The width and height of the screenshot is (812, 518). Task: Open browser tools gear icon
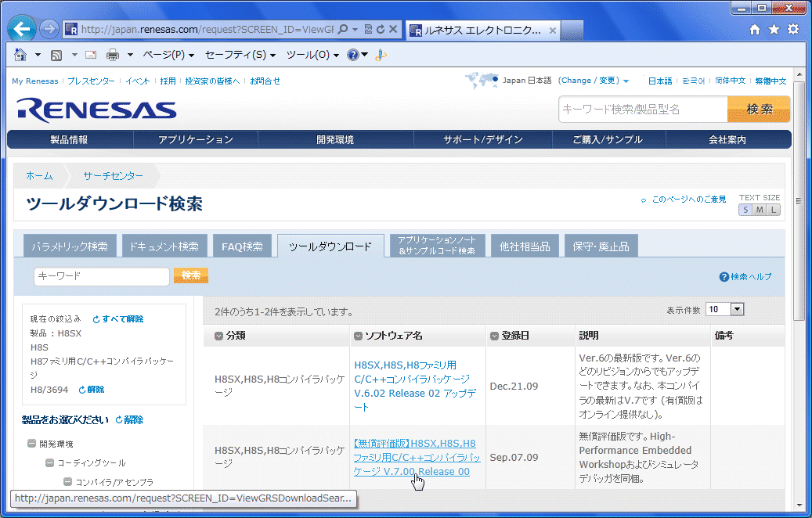click(793, 30)
